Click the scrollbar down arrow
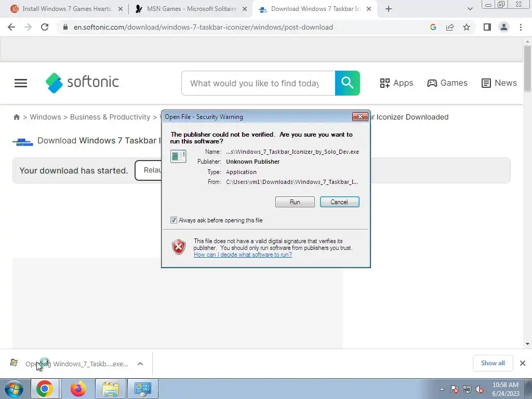This screenshot has height=399, width=532. click(527, 344)
